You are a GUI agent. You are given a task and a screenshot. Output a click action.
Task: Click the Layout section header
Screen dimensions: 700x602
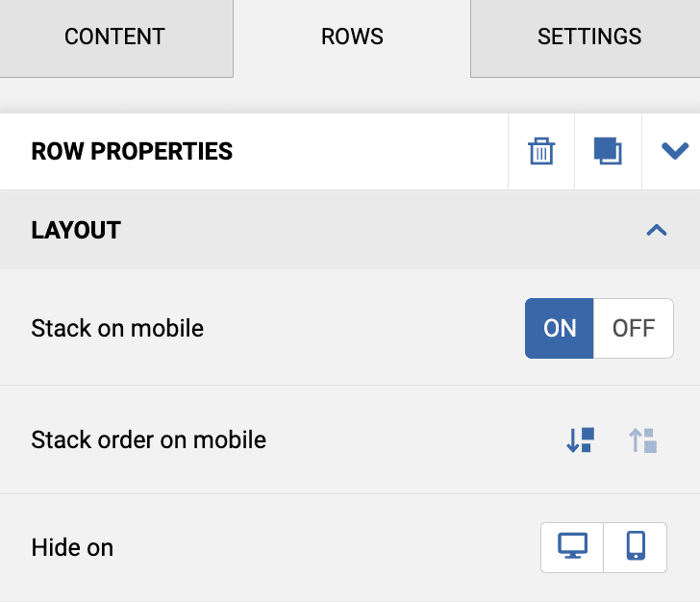pyautogui.click(x=76, y=231)
